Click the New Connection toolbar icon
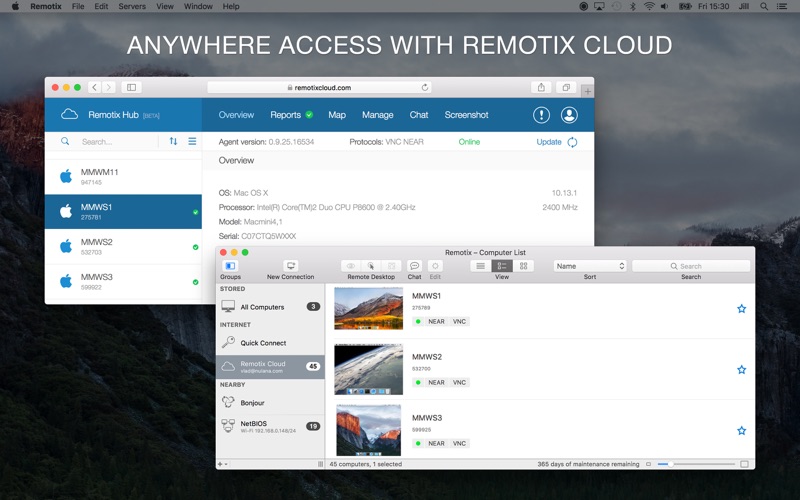The height and width of the screenshot is (500, 800). (290, 266)
